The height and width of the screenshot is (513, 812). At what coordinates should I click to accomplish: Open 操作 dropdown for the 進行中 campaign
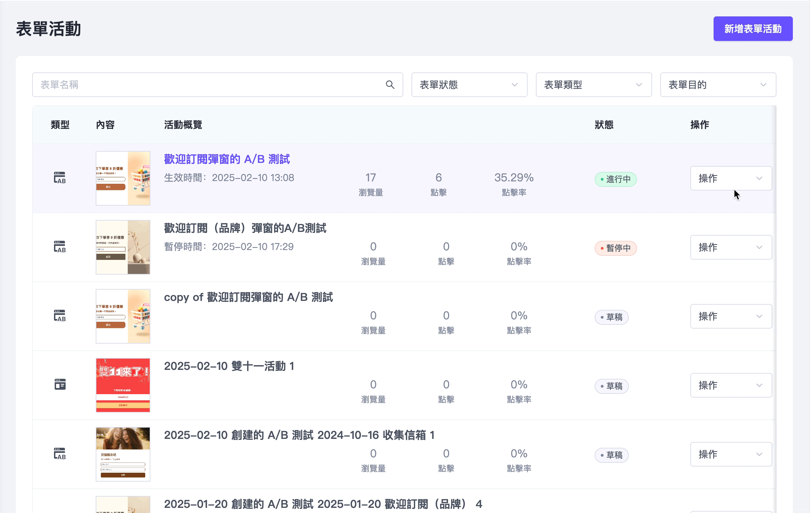point(731,178)
